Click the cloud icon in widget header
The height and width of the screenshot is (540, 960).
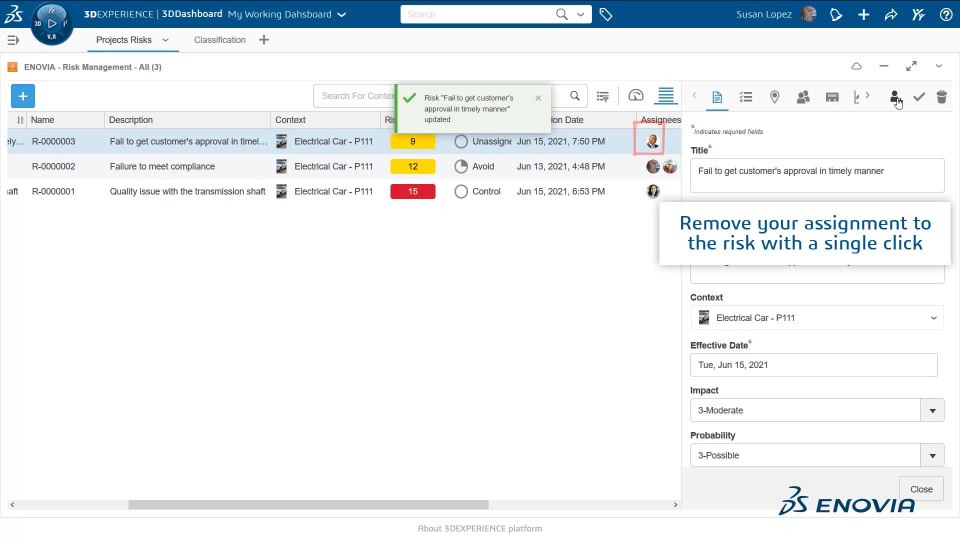pos(857,66)
